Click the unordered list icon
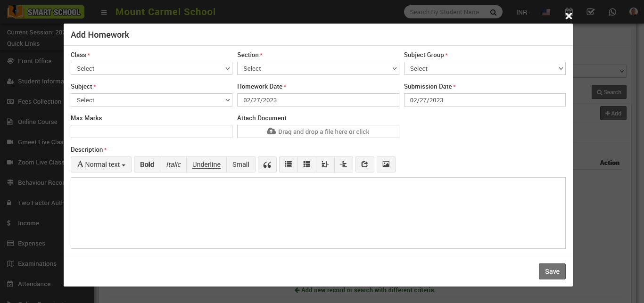 289,164
